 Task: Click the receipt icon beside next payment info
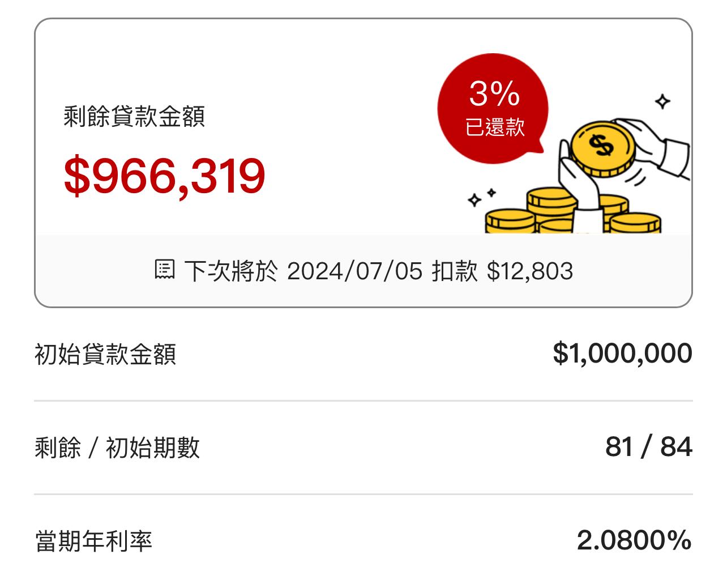point(164,271)
